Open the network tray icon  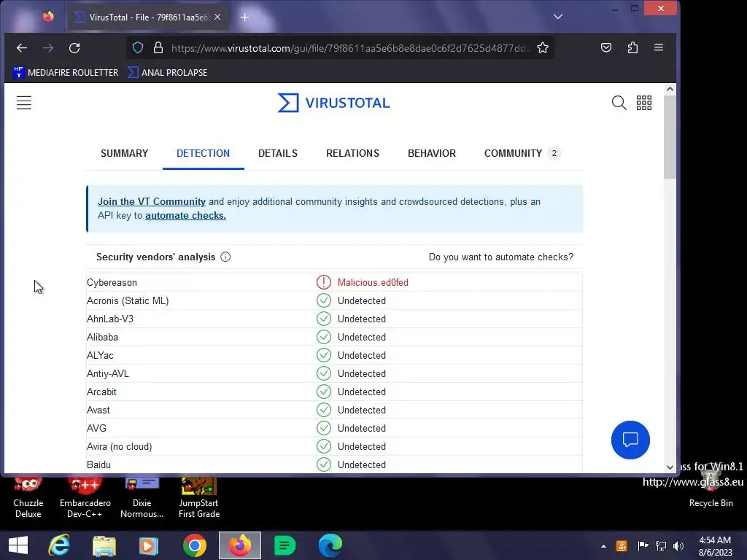point(661,546)
